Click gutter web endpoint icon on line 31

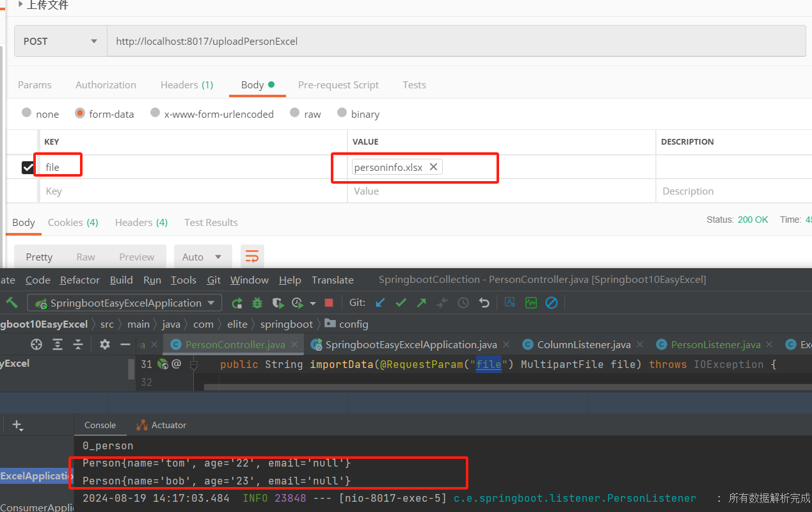point(163,364)
